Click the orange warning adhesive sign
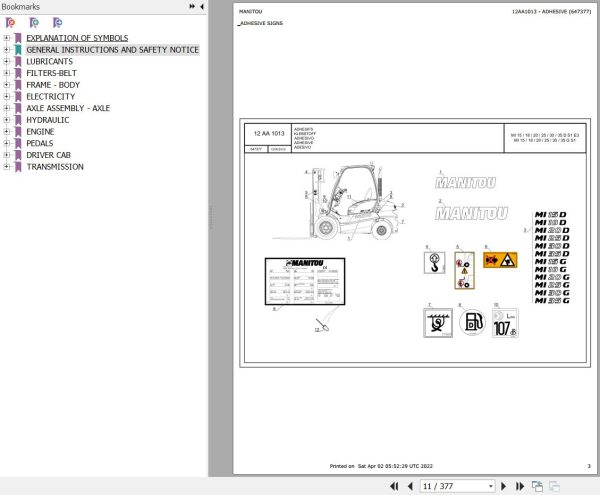The image size is (600, 495). click(500, 260)
